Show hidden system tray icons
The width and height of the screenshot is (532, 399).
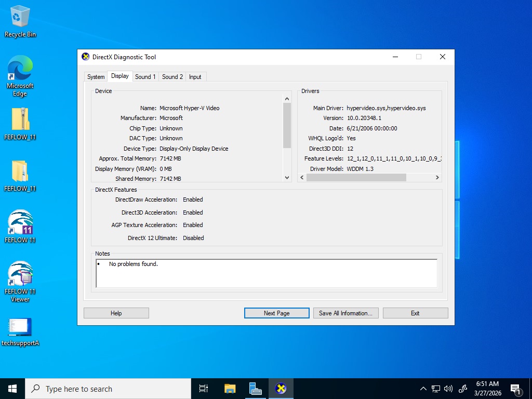click(x=423, y=389)
